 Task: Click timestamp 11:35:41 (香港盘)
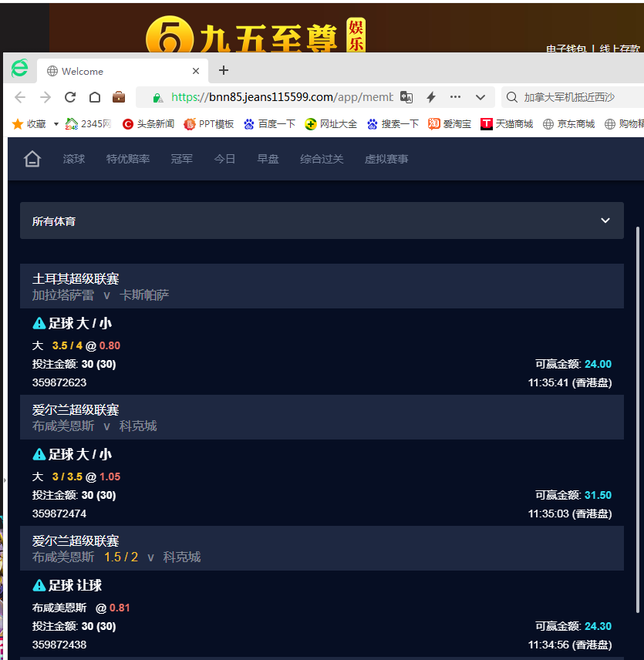click(x=570, y=382)
